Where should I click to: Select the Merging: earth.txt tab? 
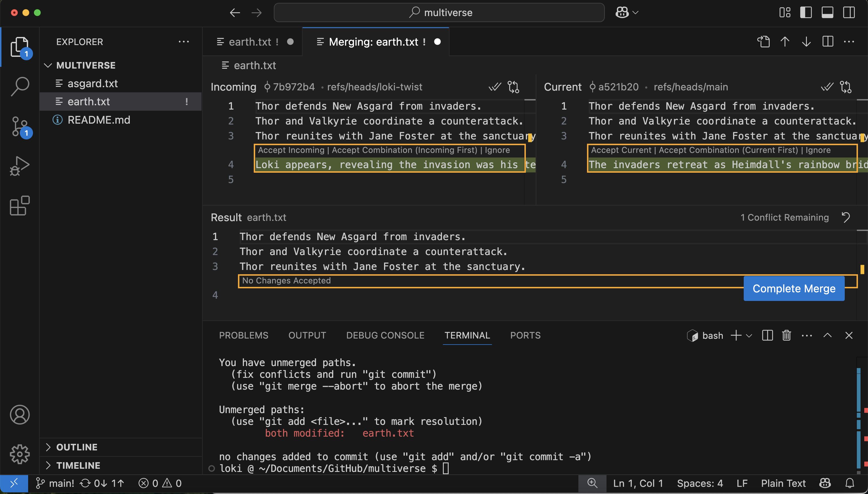pos(375,42)
